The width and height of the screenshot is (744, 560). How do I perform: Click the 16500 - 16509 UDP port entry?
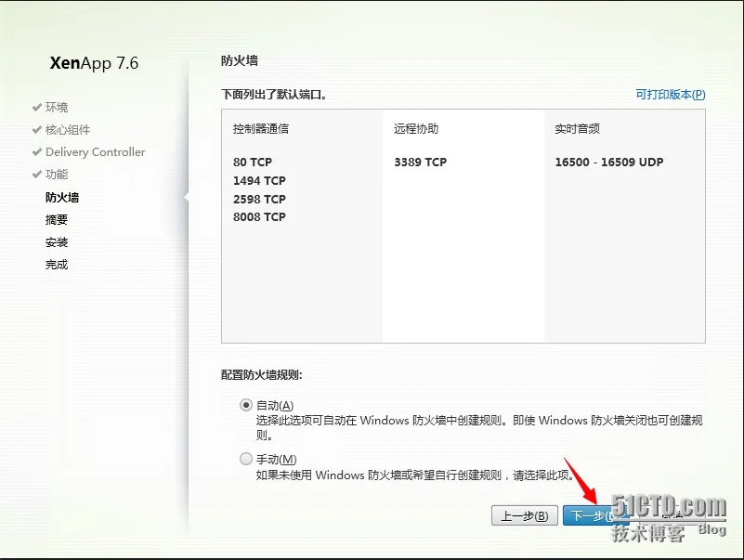click(x=609, y=163)
